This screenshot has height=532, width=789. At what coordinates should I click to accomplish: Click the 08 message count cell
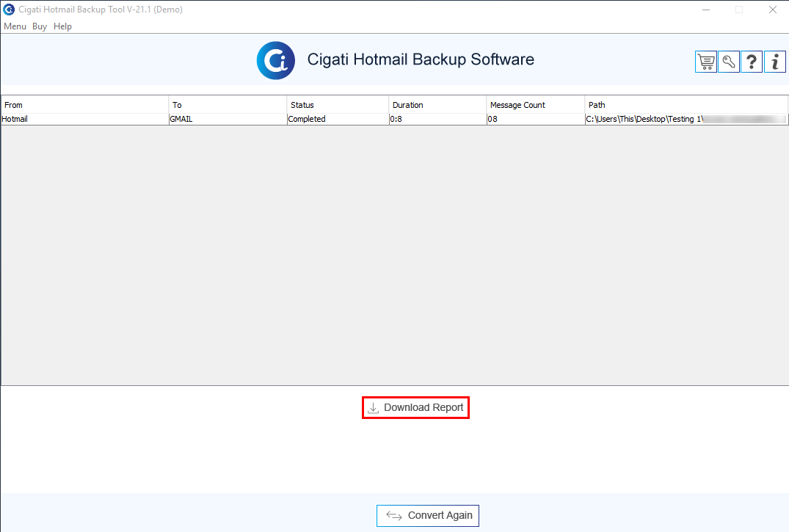pos(536,120)
